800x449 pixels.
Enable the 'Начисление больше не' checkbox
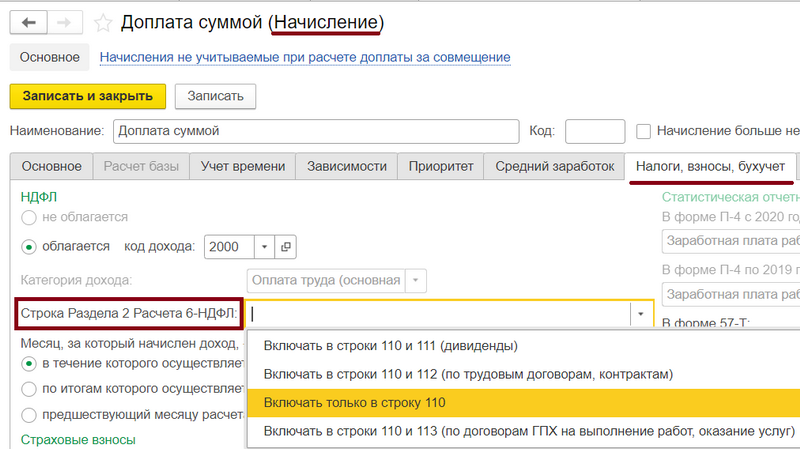(644, 131)
